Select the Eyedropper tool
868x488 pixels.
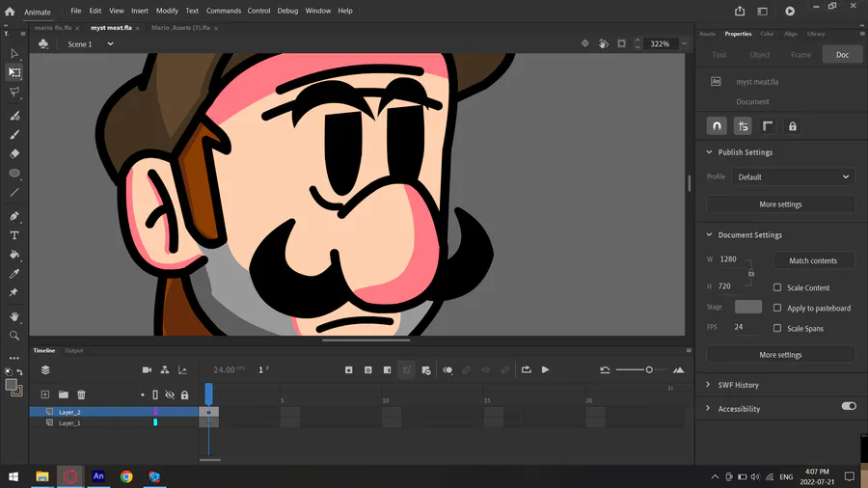pyautogui.click(x=14, y=274)
